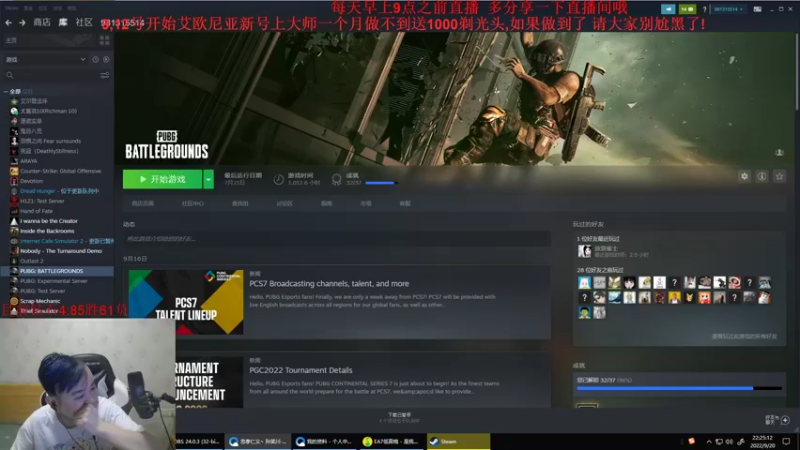The width and height of the screenshot is (800, 450).
Task: Select Internet Cafe Simulator 2 entry
Action: [x=61, y=241]
